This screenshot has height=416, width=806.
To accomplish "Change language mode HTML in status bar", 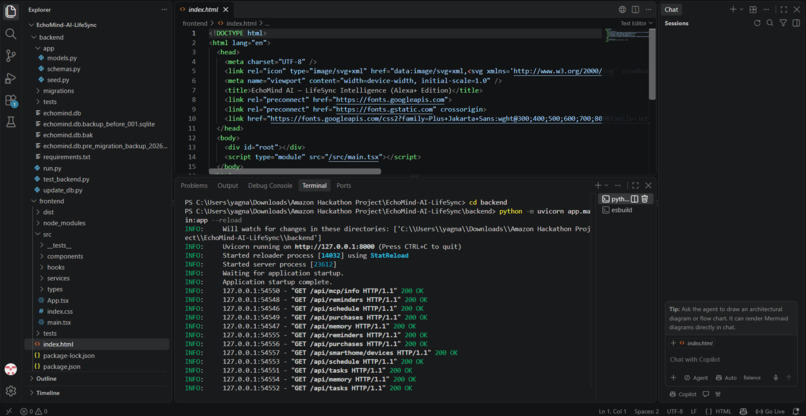I will (723, 411).
